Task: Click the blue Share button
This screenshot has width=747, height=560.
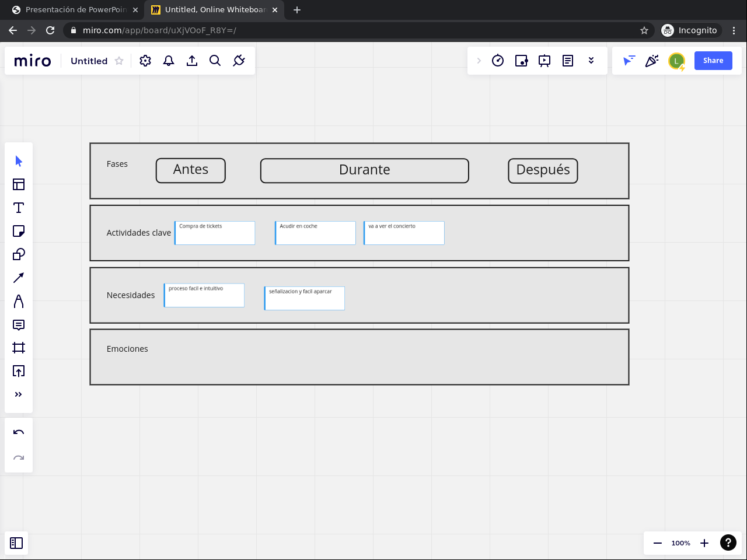Action: (713, 61)
